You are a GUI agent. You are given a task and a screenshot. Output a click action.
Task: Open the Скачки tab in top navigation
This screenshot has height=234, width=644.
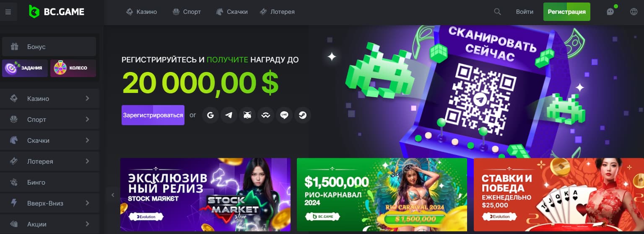coord(232,12)
